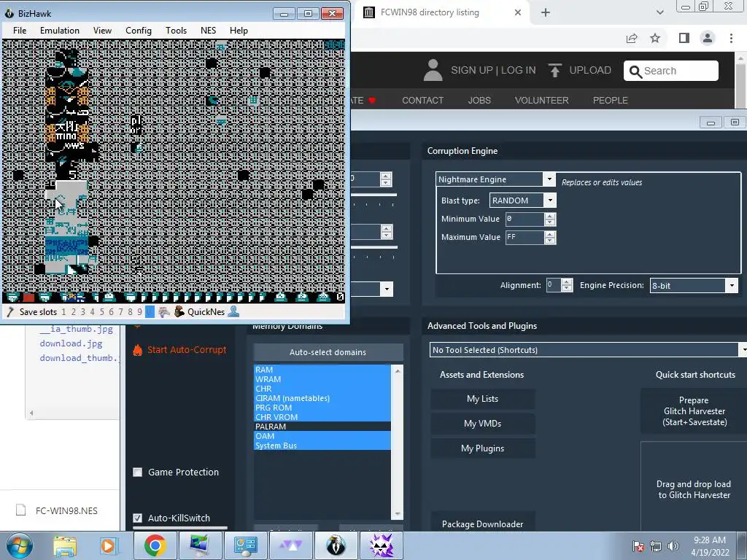The width and height of the screenshot is (747, 560).
Task: Click the user avatar icon beside QuickNes
Action: pyautogui.click(x=233, y=312)
